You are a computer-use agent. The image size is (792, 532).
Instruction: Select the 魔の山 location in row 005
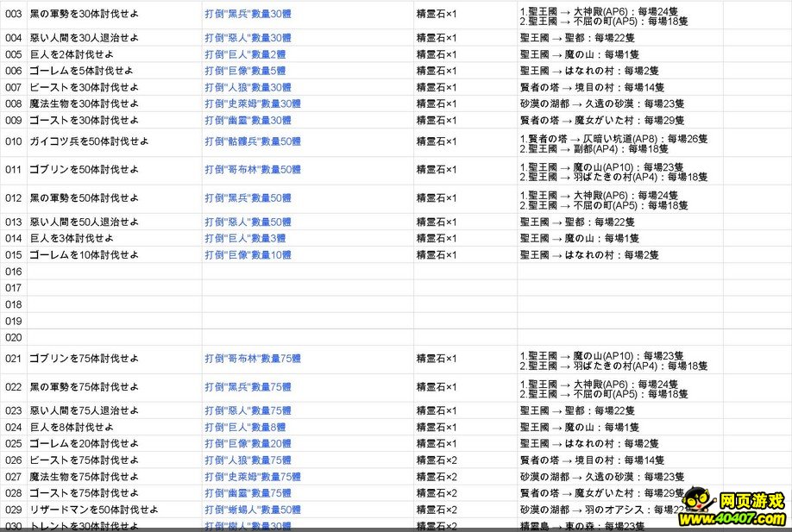click(x=580, y=54)
